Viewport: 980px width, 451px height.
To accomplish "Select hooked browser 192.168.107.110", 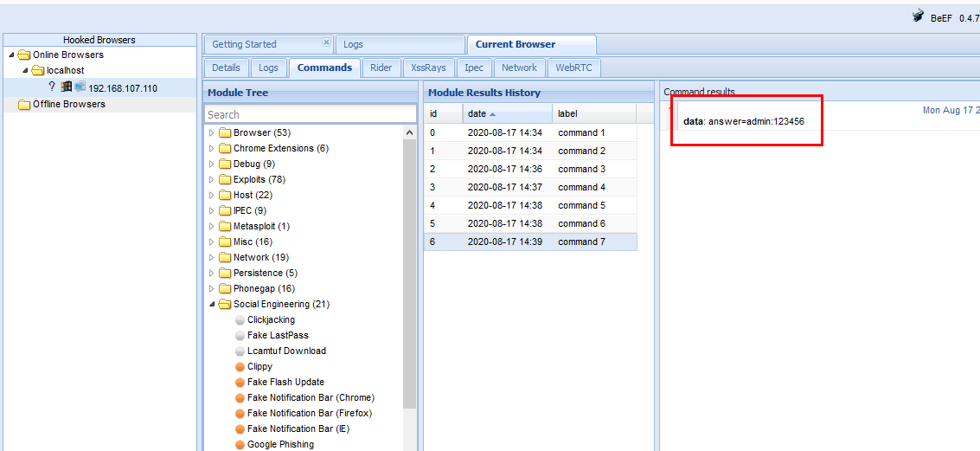I will 100,88.
